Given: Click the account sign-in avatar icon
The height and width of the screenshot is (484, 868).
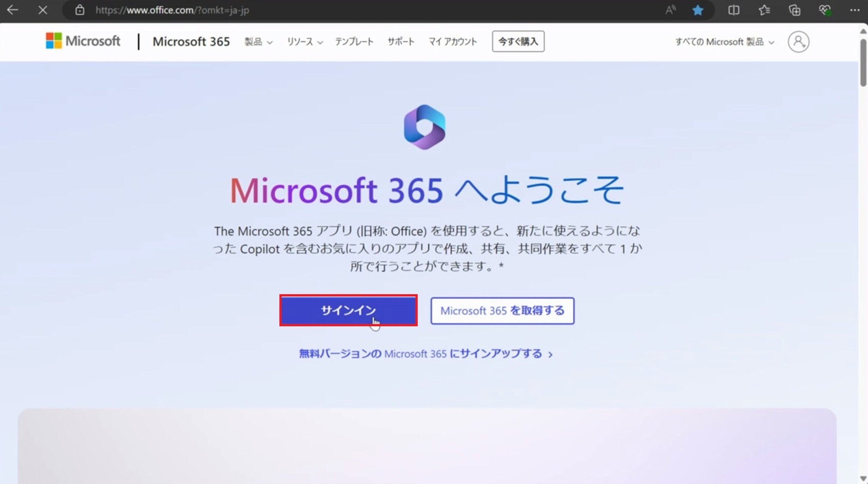Looking at the screenshot, I should (798, 42).
